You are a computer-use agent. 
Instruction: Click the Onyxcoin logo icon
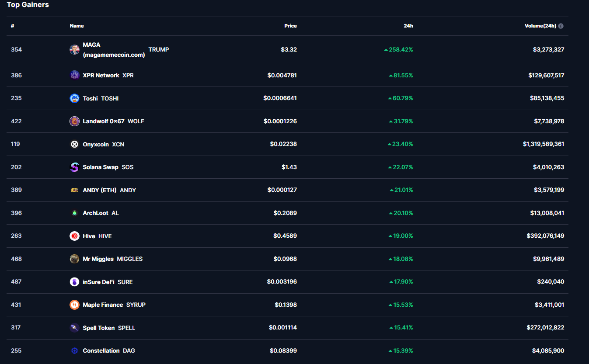74,144
